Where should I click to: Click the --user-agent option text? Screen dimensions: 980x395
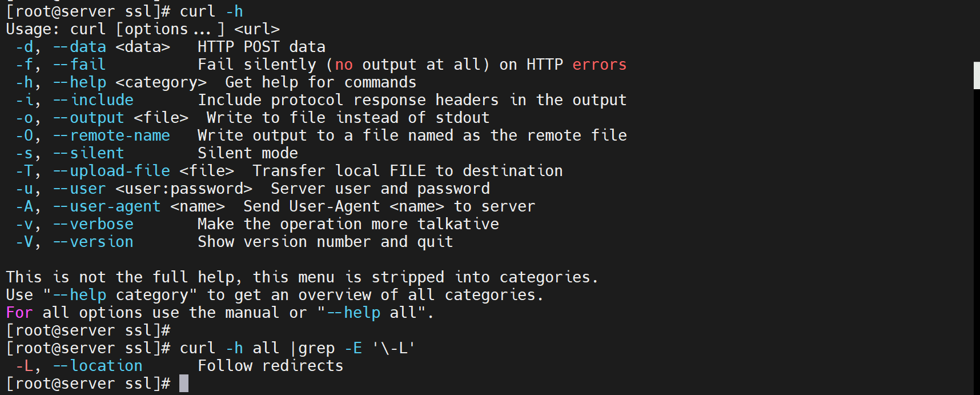click(107, 206)
